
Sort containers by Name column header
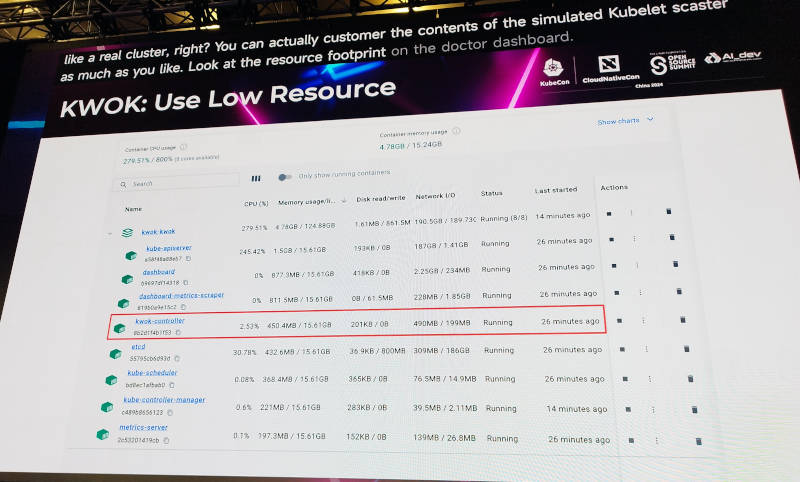point(133,209)
